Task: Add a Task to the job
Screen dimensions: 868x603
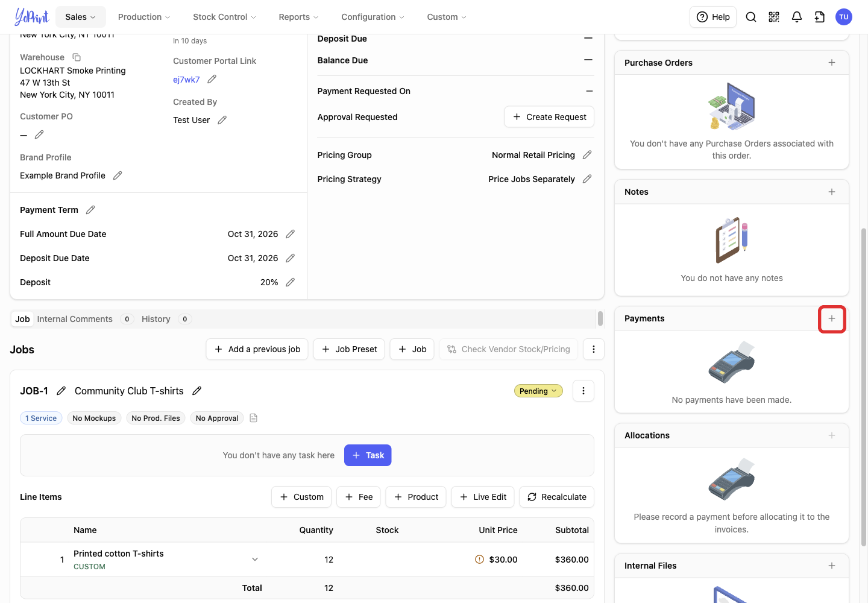Action: (368, 455)
